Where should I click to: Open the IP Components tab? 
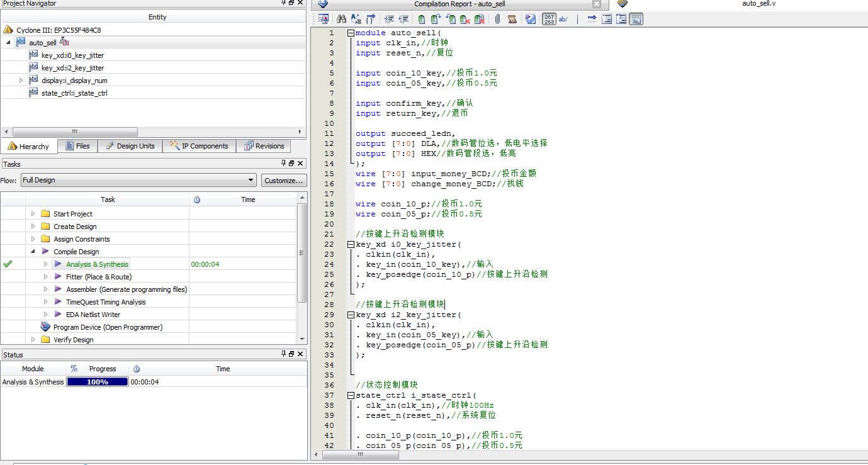pyautogui.click(x=200, y=146)
